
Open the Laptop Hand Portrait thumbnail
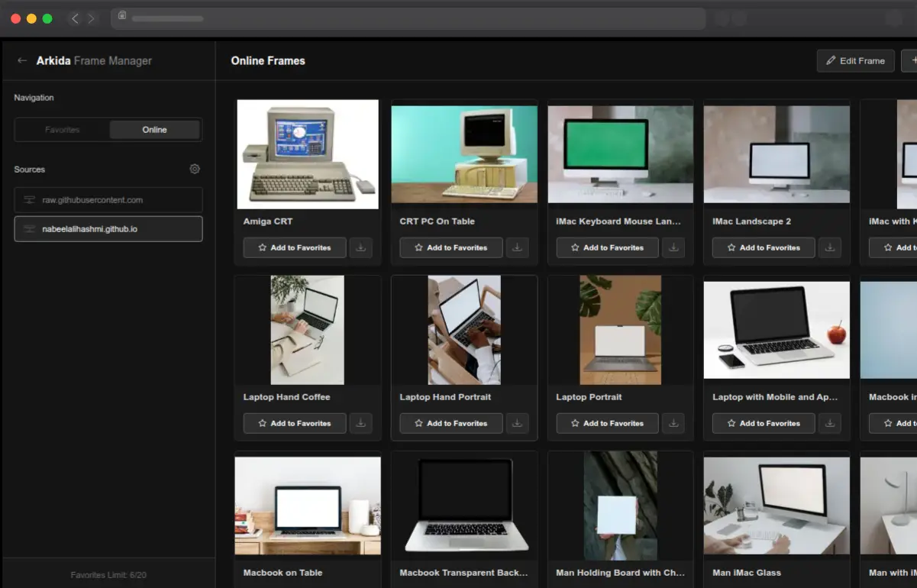464,330
